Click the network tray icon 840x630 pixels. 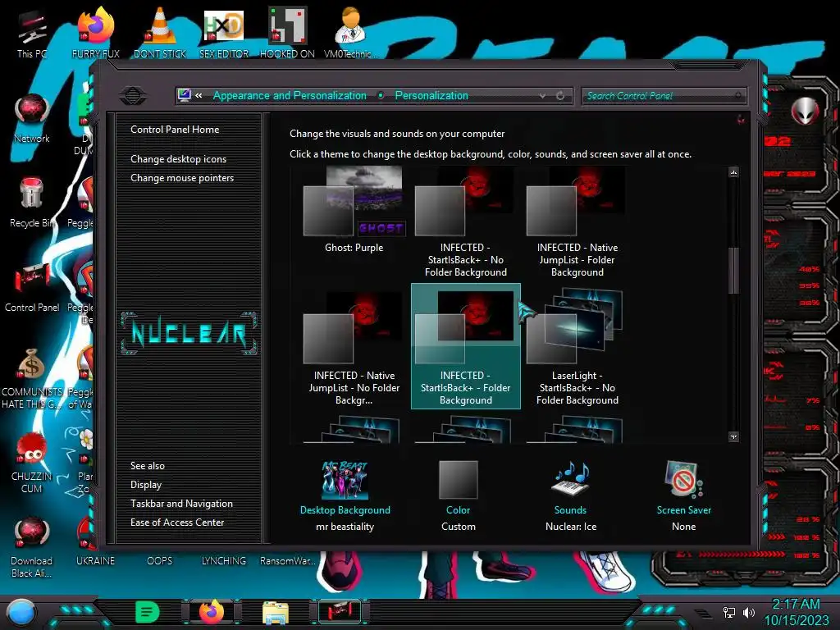[728, 612]
